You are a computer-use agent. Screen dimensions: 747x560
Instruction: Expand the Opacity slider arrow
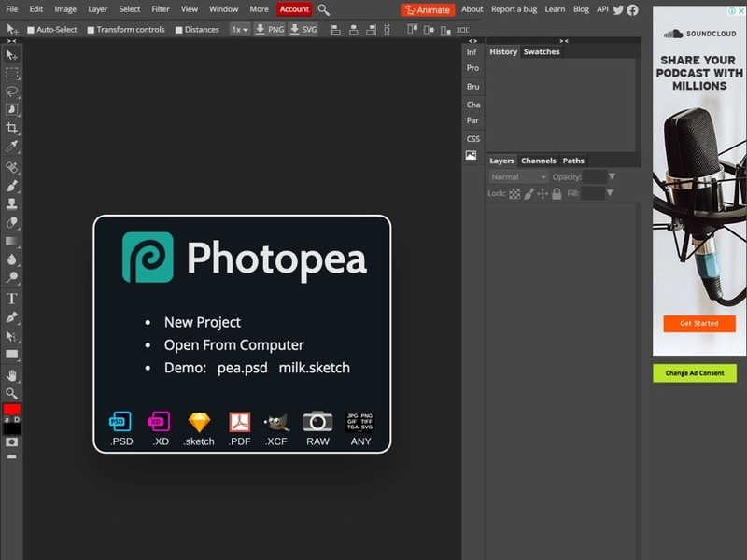click(x=613, y=176)
